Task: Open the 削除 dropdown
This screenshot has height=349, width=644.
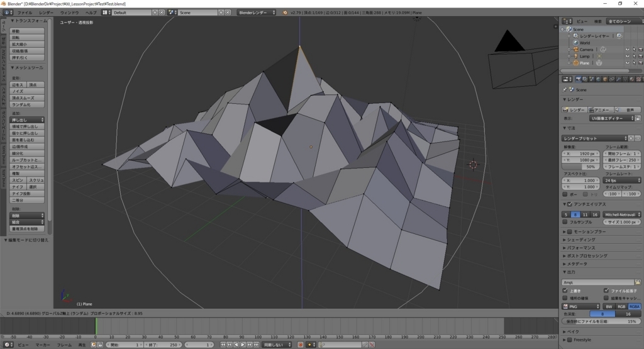Action: (26, 216)
